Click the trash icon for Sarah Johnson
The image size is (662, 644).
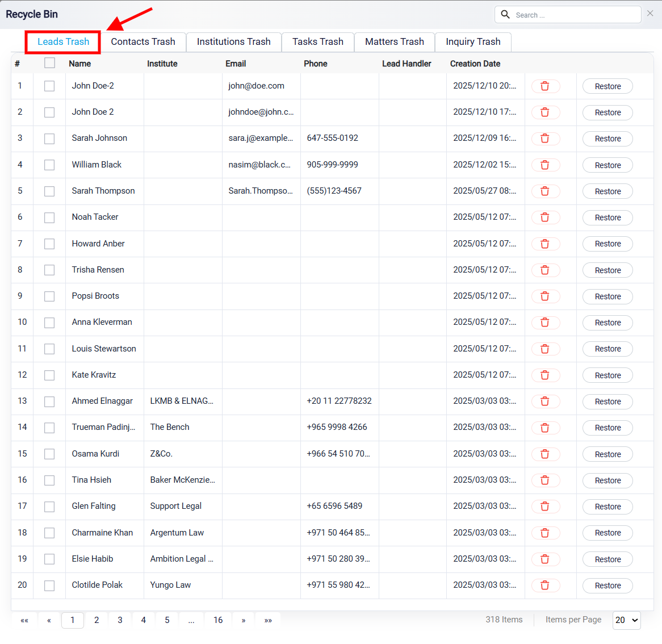click(x=545, y=139)
